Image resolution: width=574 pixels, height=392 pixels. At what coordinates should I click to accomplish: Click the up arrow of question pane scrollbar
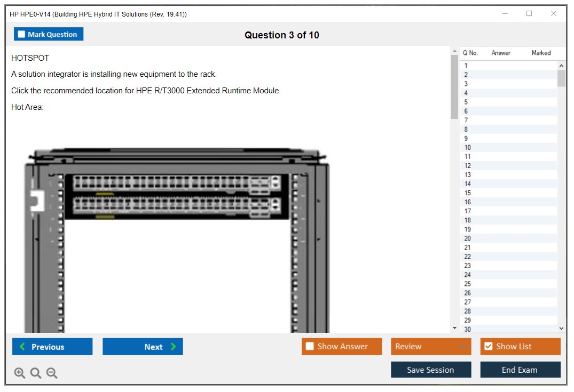[454, 51]
